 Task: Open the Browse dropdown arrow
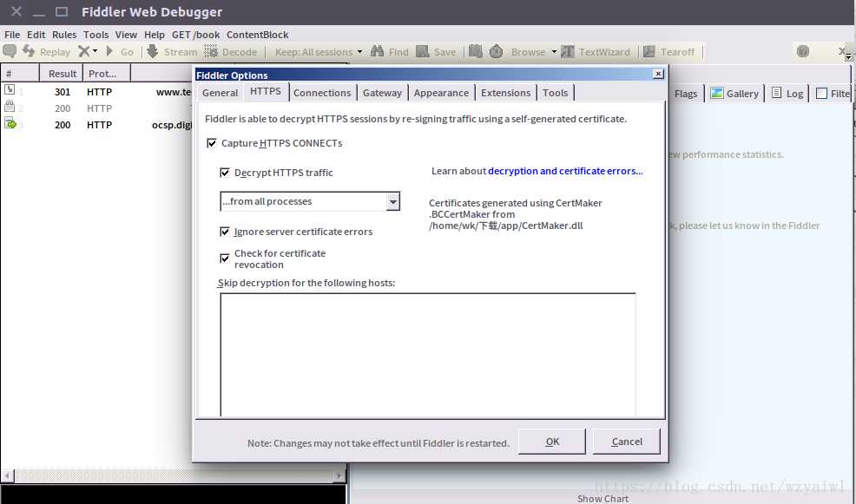pos(554,52)
